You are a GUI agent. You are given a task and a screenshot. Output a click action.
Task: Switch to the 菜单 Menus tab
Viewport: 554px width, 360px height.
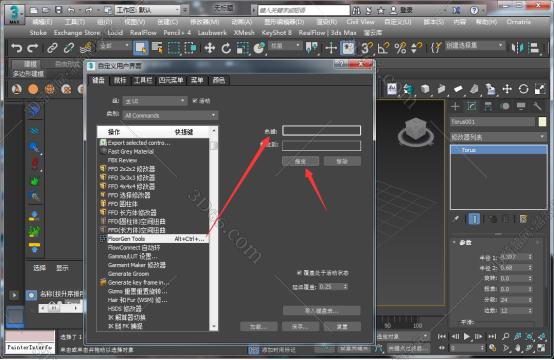coord(197,81)
